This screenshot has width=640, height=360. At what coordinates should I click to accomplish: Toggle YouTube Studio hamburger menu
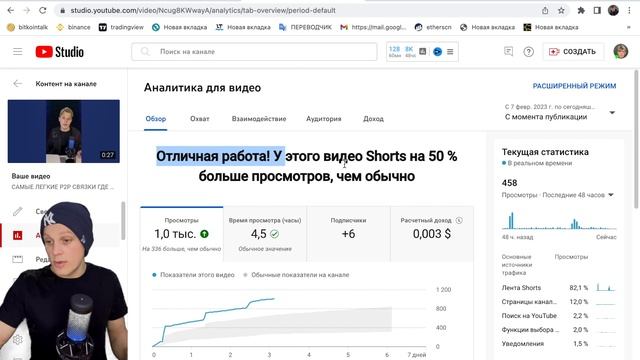[18, 51]
